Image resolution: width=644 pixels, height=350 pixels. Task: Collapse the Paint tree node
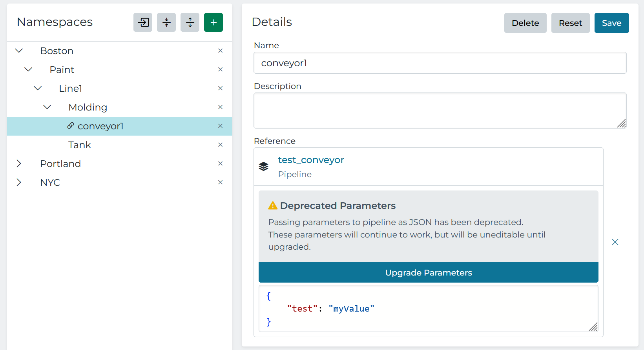28,69
